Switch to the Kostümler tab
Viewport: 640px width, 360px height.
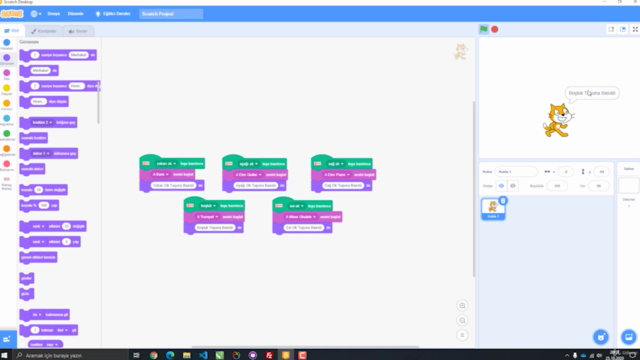(44, 31)
